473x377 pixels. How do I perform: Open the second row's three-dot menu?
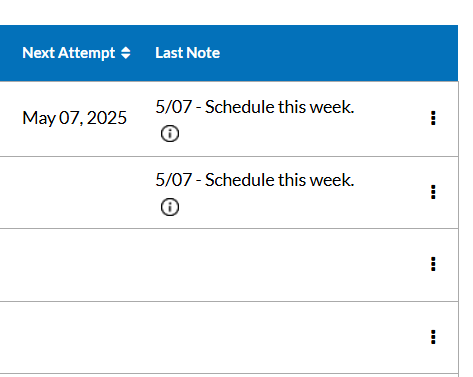[433, 192]
